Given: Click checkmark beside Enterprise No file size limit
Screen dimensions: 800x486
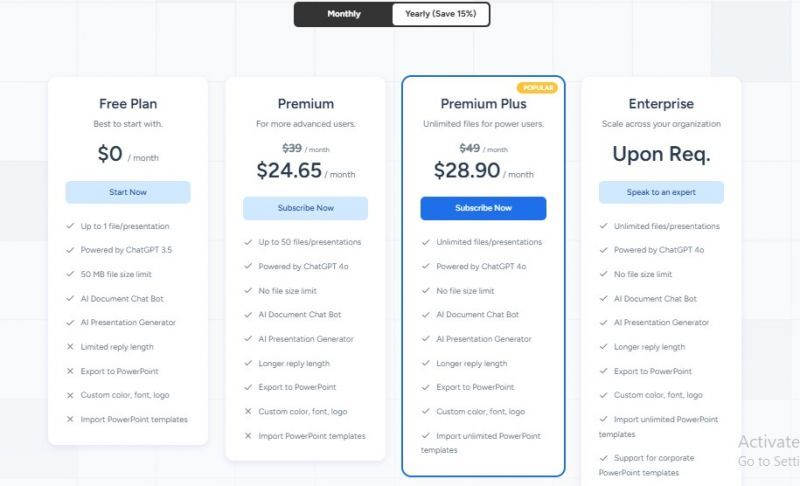Looking at the screenshot, I should [603, 274].
